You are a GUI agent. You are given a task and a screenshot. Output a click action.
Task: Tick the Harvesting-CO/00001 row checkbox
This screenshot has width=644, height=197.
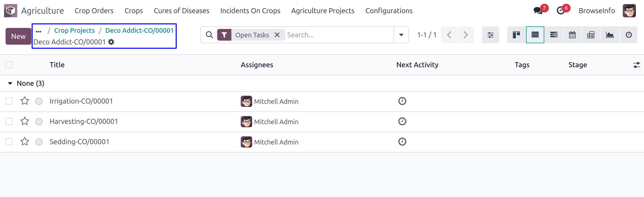coord(9,121)
